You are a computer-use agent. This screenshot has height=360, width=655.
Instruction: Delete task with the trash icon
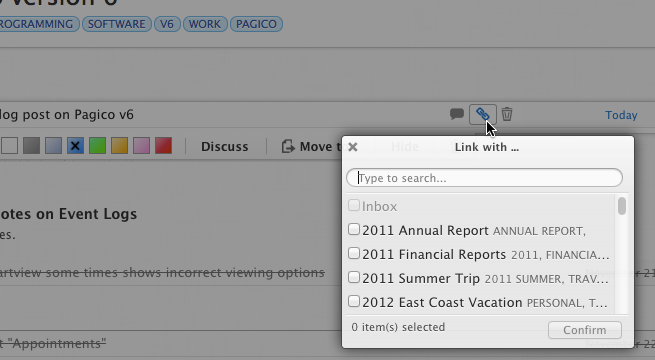(x=507, y=114)
